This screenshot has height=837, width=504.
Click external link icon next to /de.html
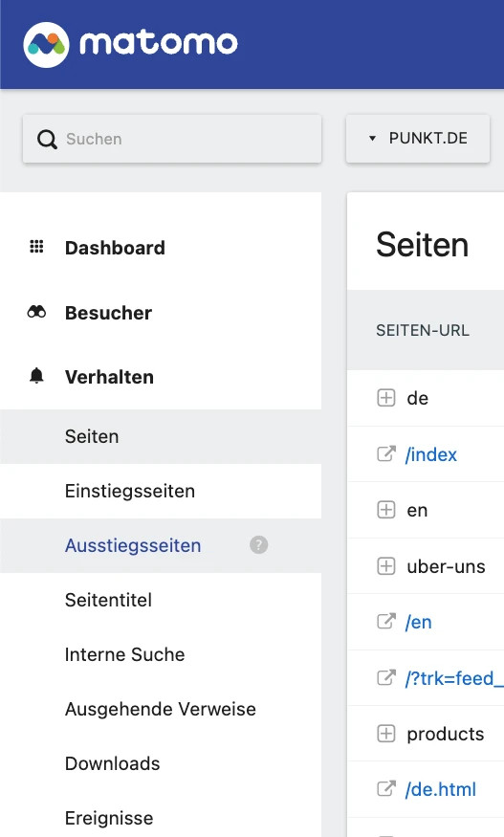click(x=386, y=789)
